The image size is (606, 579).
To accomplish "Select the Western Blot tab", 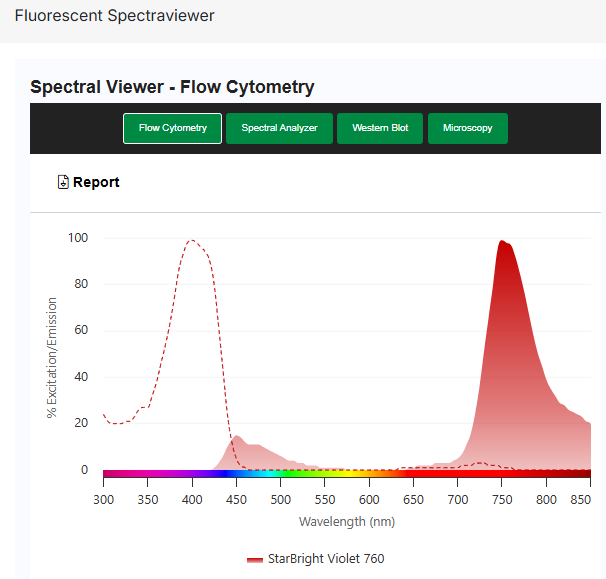I will 380,128.
